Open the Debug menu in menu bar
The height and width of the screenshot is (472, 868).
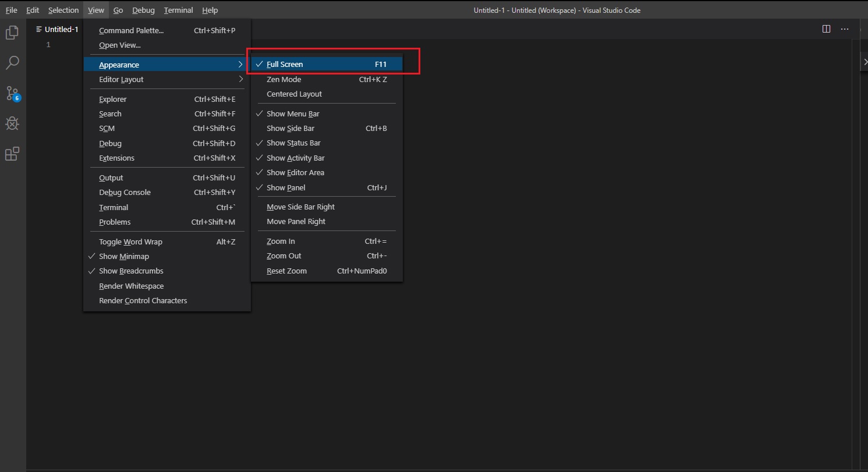tap(143, 10)
